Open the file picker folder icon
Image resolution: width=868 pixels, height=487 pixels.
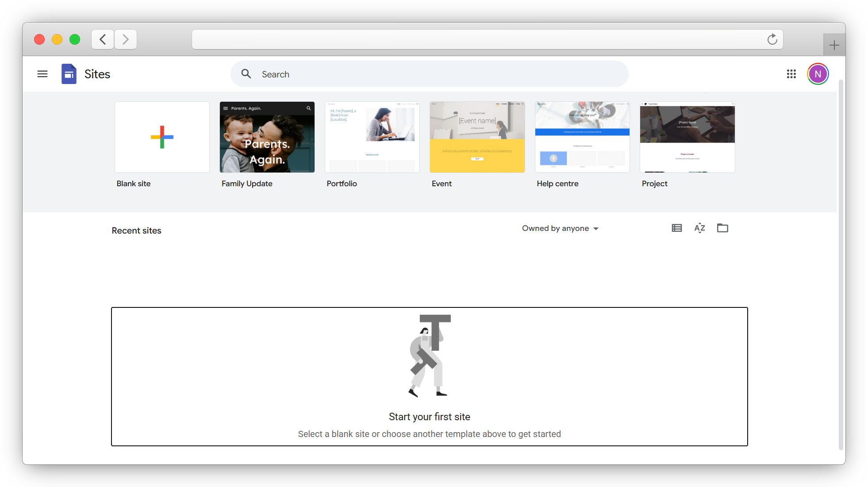pos(722,228)
